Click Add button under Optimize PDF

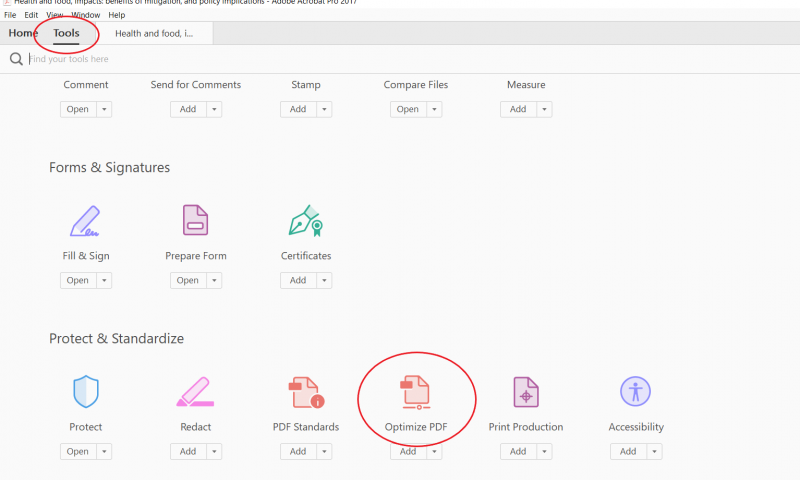click(x=408, y=451)
